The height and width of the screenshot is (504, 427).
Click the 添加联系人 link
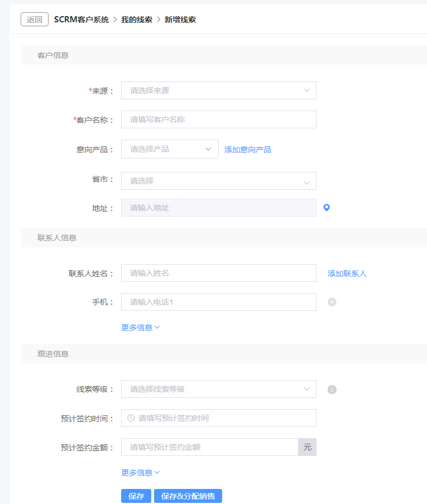[347, 273]
